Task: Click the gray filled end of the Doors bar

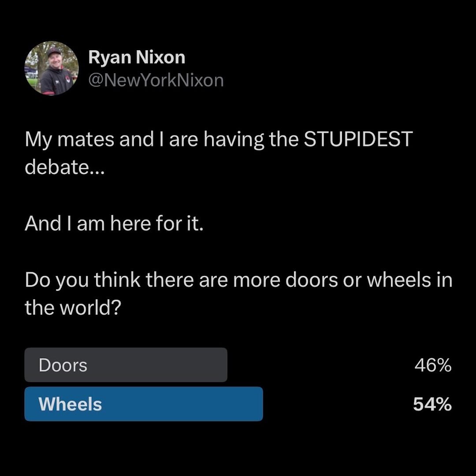Action: click(x=218, y=365)
